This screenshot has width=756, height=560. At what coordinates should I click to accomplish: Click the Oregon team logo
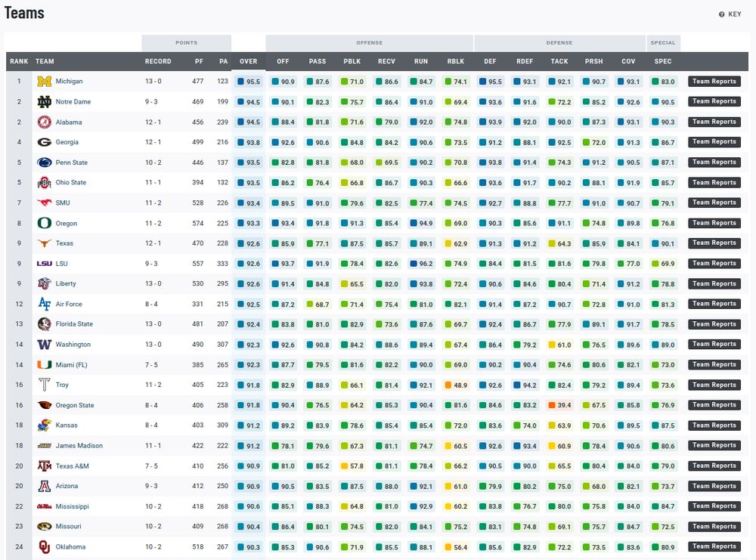[x=44, y=223]
